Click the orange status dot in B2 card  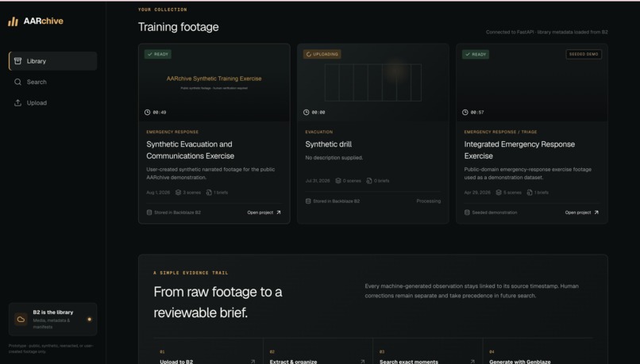pyautogui.click(x=90, y=319)
